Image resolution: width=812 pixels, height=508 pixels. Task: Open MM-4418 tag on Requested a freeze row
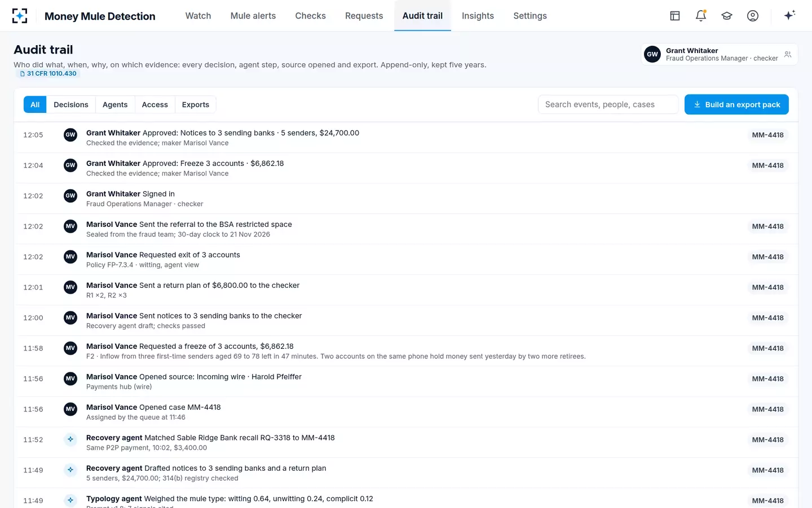768,348
